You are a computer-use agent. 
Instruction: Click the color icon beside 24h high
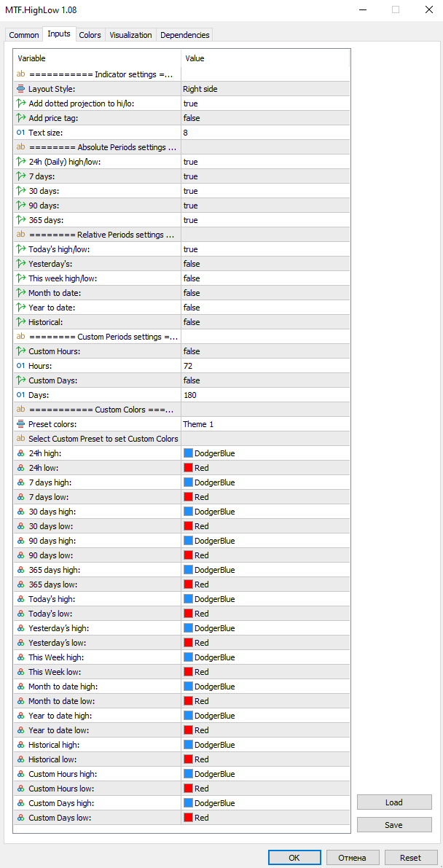[20, 453]
